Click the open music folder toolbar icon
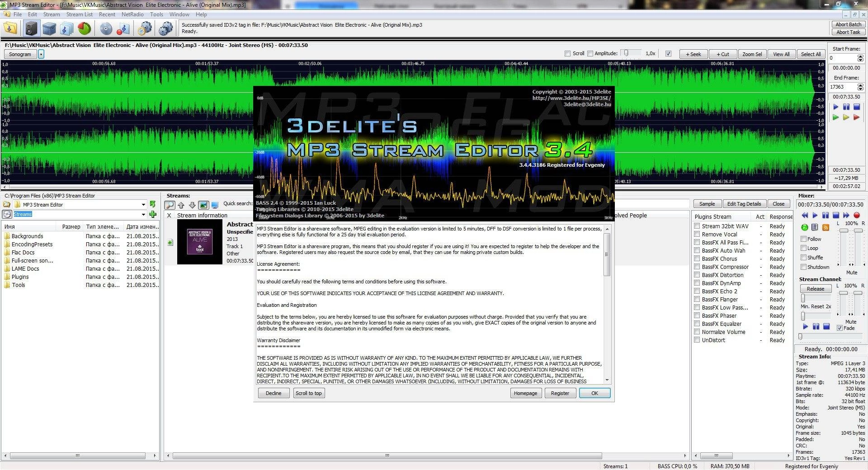The width and height of the screenshot is (868, 470). [x=10, y=29]
